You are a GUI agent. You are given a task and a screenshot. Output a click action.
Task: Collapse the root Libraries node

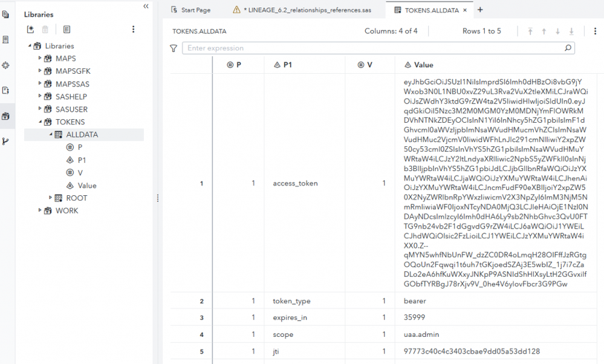click(x=29, y=46)
